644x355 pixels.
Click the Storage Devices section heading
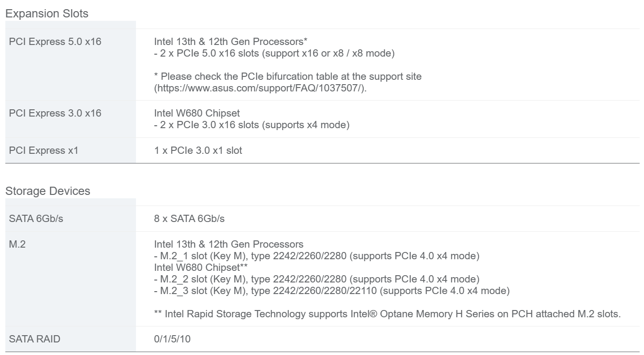(x=48, y=191)
